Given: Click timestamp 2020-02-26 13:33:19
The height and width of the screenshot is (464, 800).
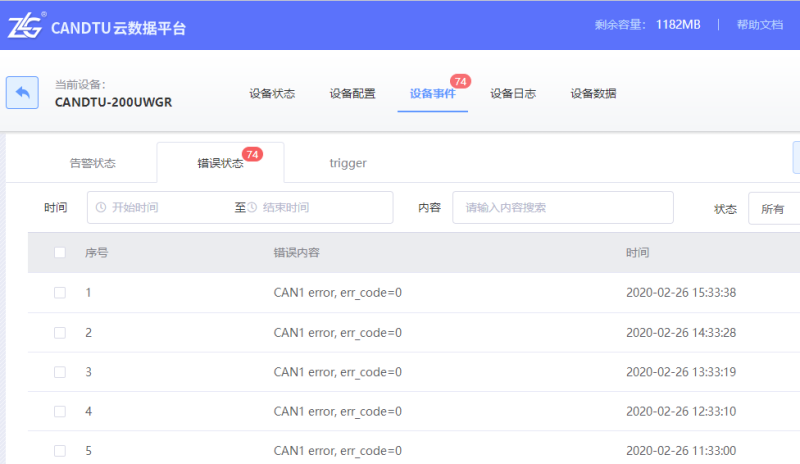Looking at the screenshot, I should coord(681,372).
